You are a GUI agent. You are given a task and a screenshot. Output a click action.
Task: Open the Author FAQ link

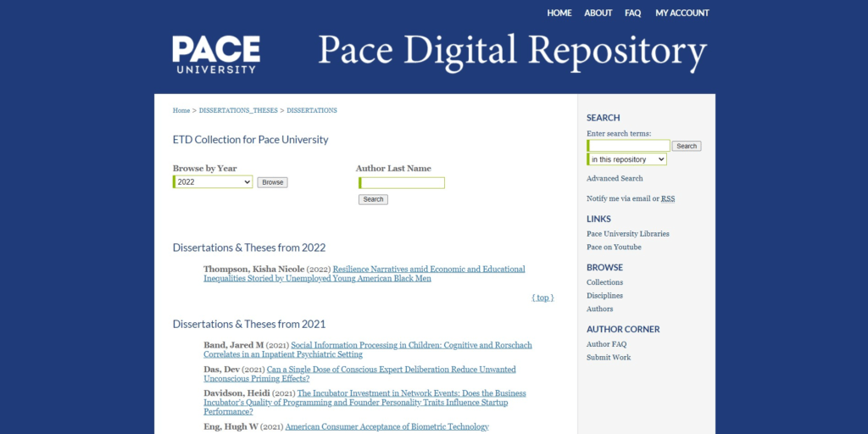tap(607, 344)
